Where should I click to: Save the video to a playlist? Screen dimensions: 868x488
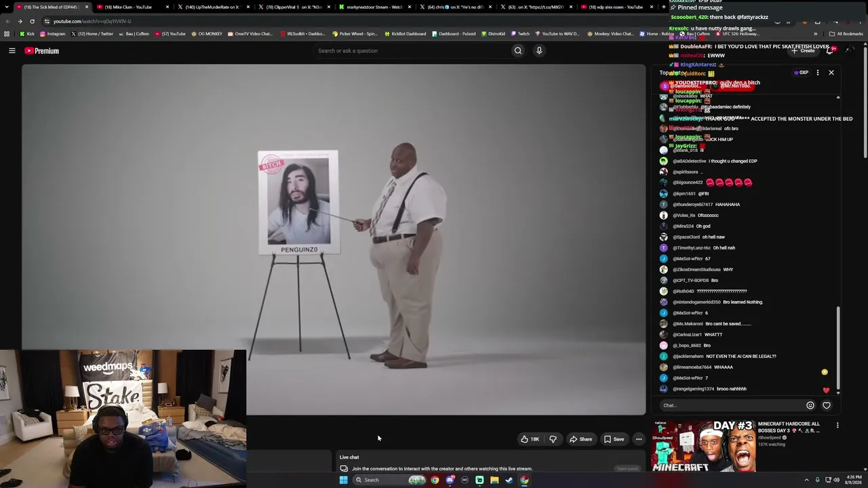[614, 439]
